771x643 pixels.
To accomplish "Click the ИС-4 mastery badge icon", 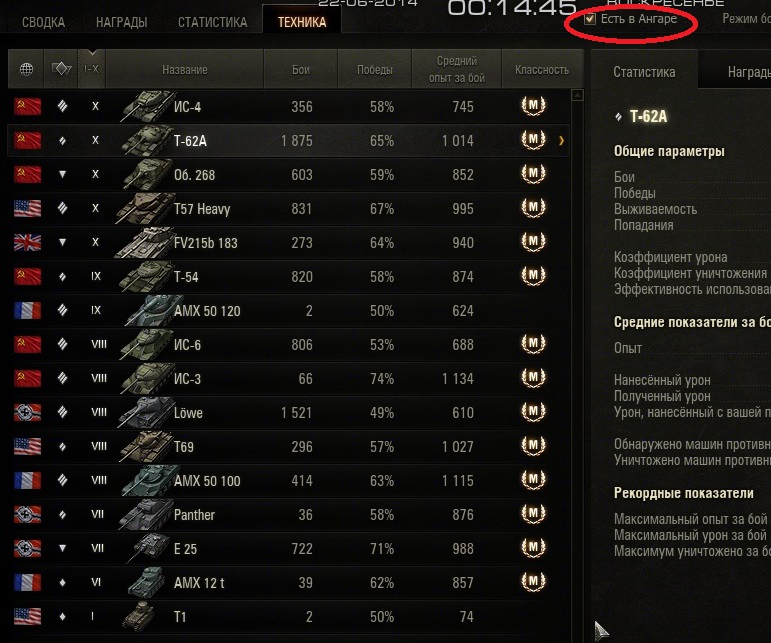I will 534,106.
